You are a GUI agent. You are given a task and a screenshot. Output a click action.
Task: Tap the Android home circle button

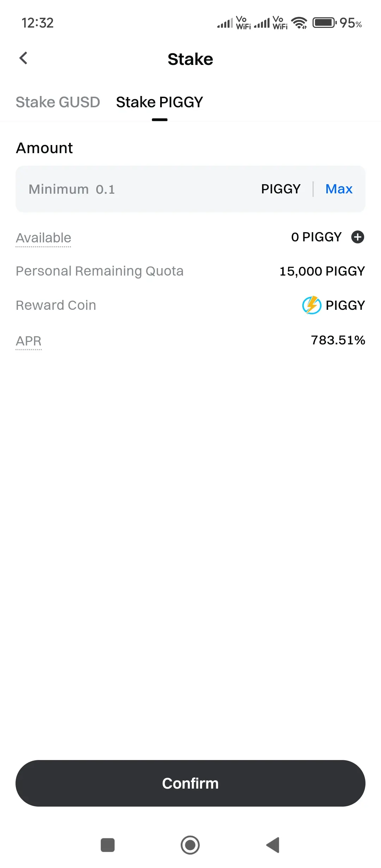(x=190, y=845)
